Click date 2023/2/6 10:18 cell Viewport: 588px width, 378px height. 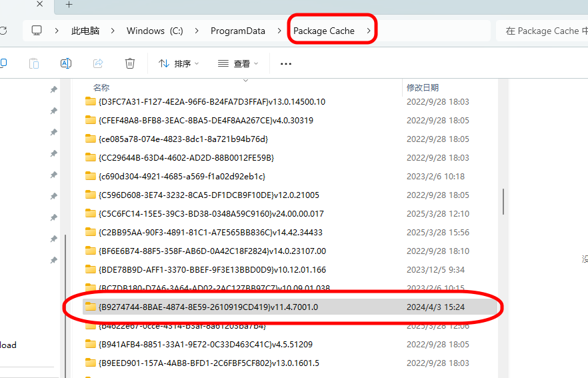[x=435, y=176]
